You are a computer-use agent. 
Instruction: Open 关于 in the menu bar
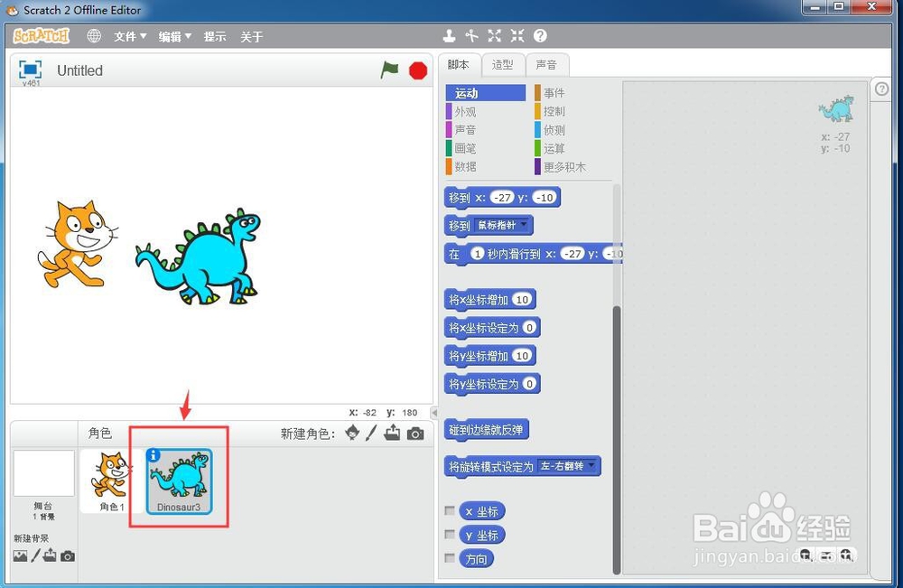tap(252, 37)
